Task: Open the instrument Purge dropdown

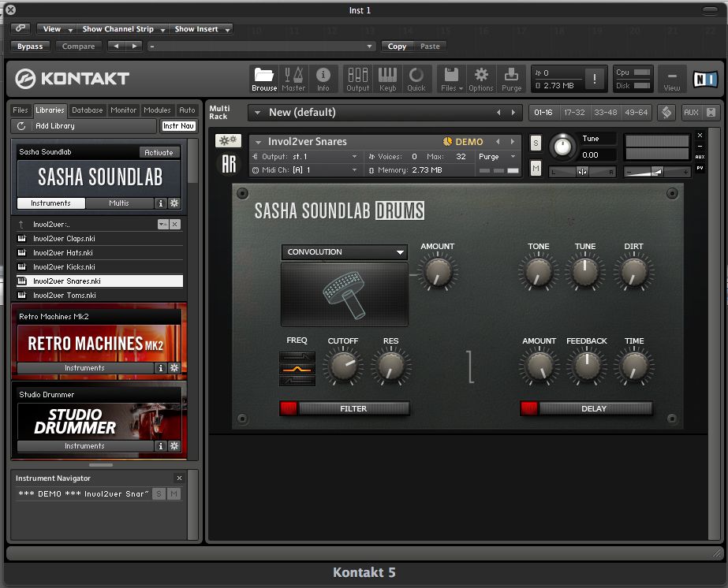Action: point(497,156)
